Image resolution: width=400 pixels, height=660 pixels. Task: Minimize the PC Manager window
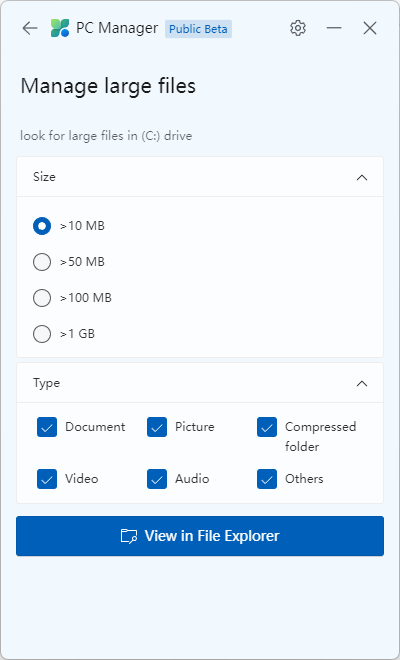point(334,28)
